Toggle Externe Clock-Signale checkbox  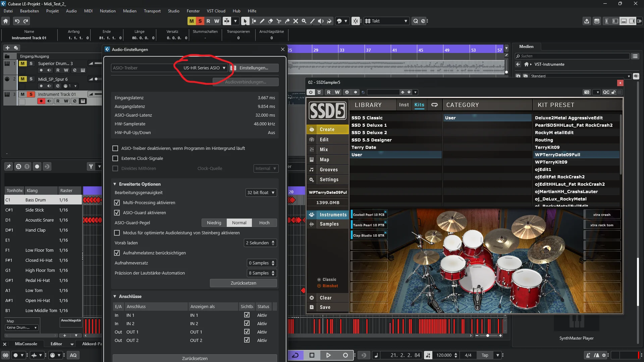(115, 158)
